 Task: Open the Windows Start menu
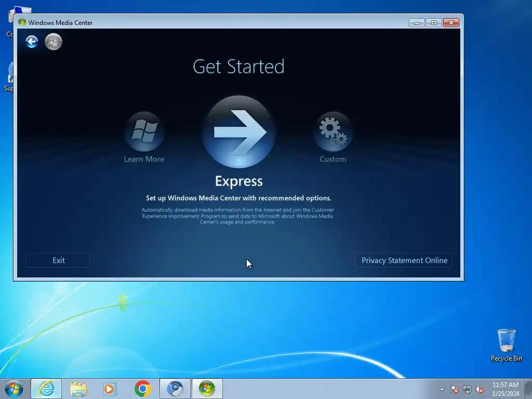point(14,389)
